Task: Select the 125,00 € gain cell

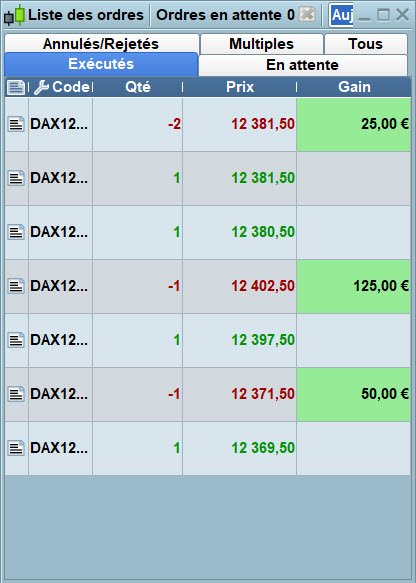Action: pyautogui.click(x=354, y=286)
